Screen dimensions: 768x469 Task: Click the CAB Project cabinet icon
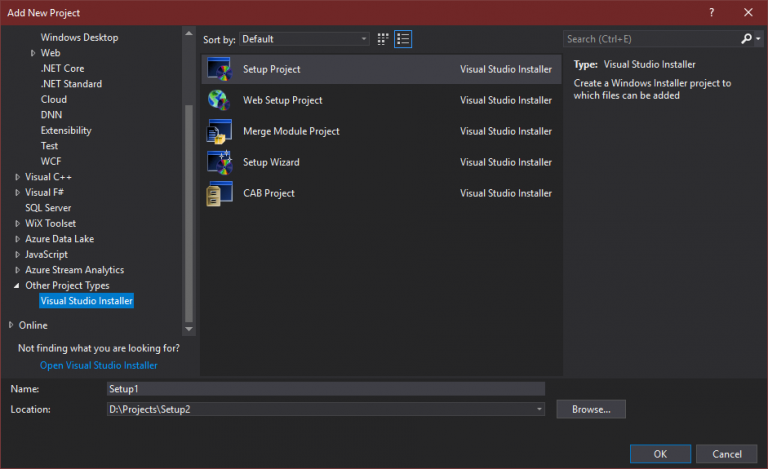pos(219,193)
